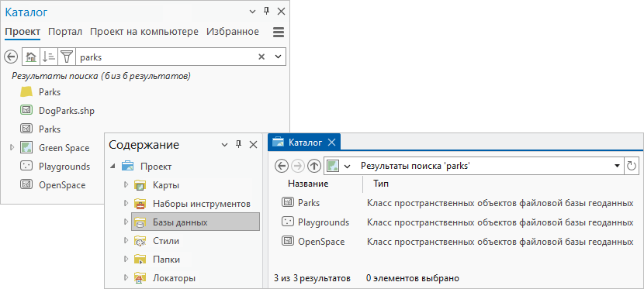Go up one level in Catalog view

coord(313,166)
